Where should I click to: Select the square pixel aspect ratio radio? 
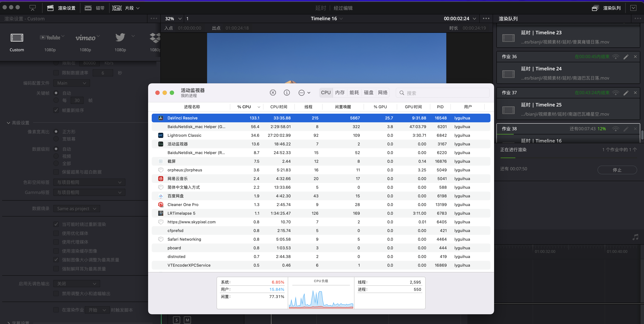click(x=56, y=132)
